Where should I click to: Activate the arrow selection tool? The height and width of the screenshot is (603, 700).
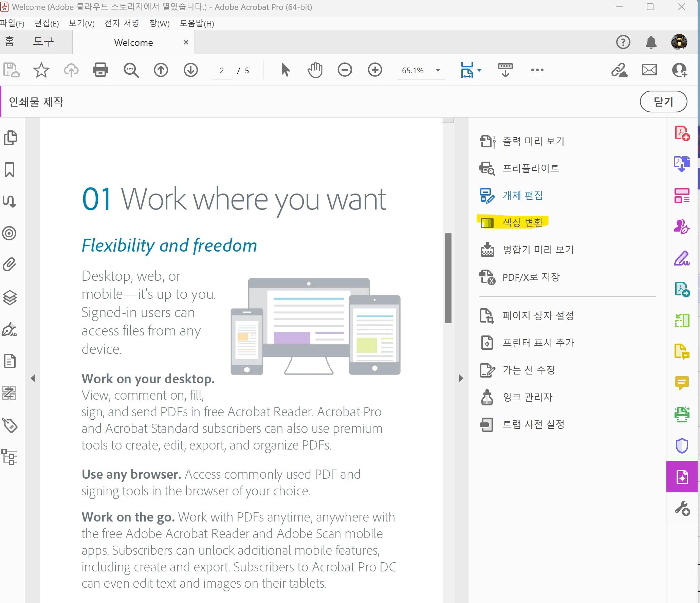coord(285,70)
